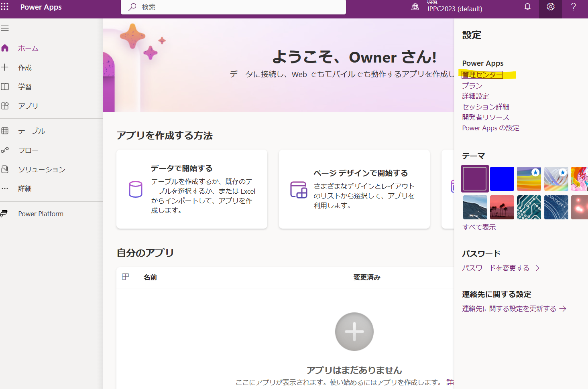Open Power Platform in the navigation menu
Viewport: 588px width, 389px height.
(41, 214)
